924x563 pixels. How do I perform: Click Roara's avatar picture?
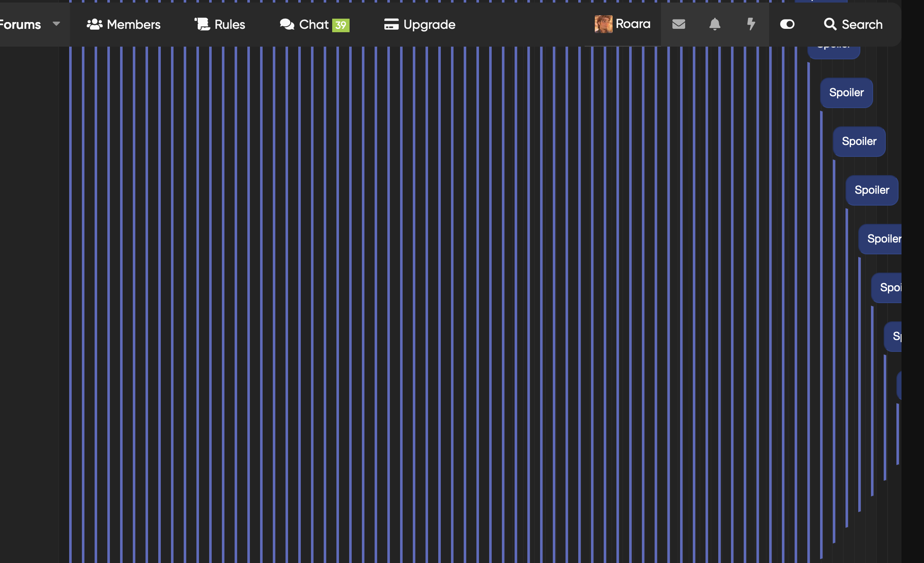pos(603,24)
